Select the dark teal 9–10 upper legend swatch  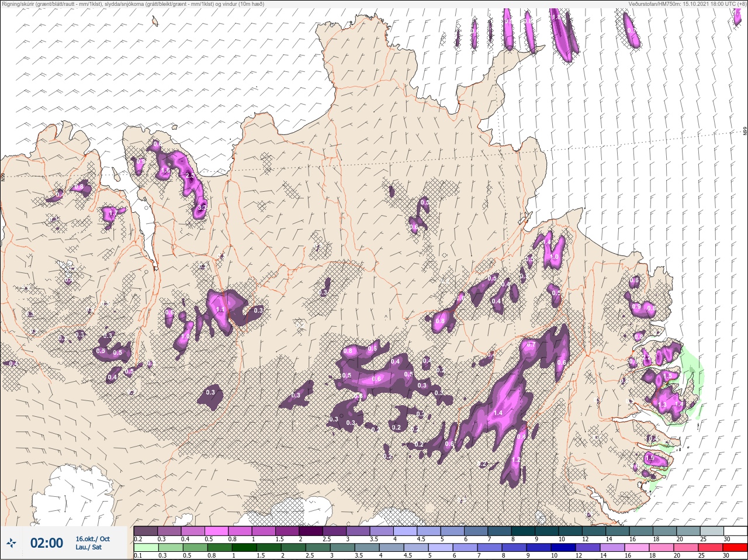[546, 531]
